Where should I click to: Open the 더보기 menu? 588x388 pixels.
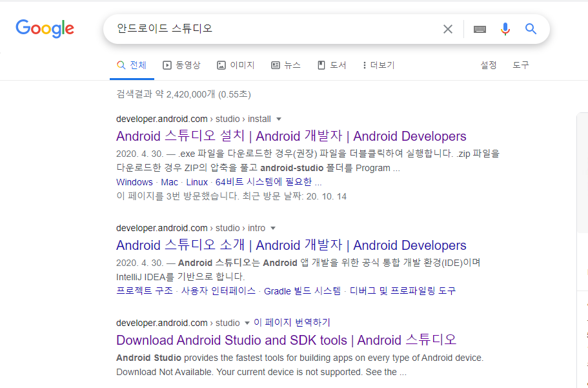tap(378, 65)
